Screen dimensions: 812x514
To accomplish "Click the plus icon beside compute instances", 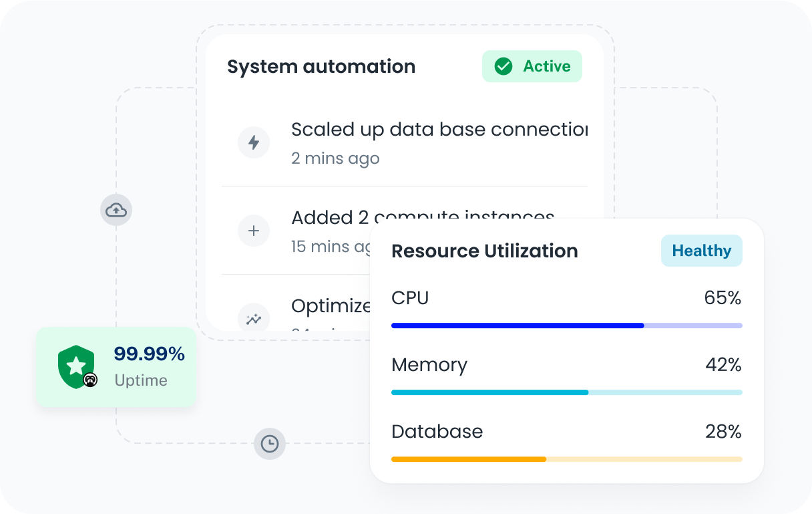I will click(254, 231).
